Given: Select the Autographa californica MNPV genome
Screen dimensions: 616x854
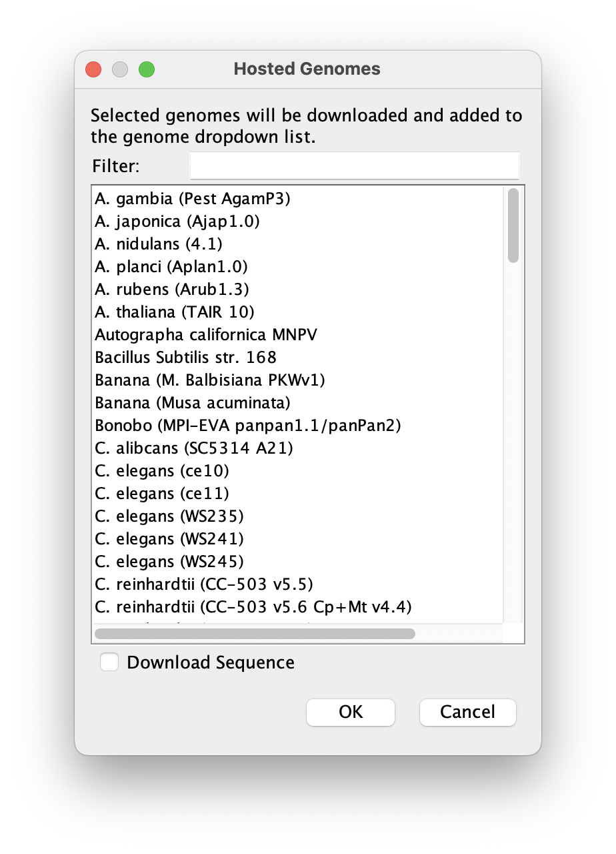Looking at the screenshot, I should pos(205,334).
